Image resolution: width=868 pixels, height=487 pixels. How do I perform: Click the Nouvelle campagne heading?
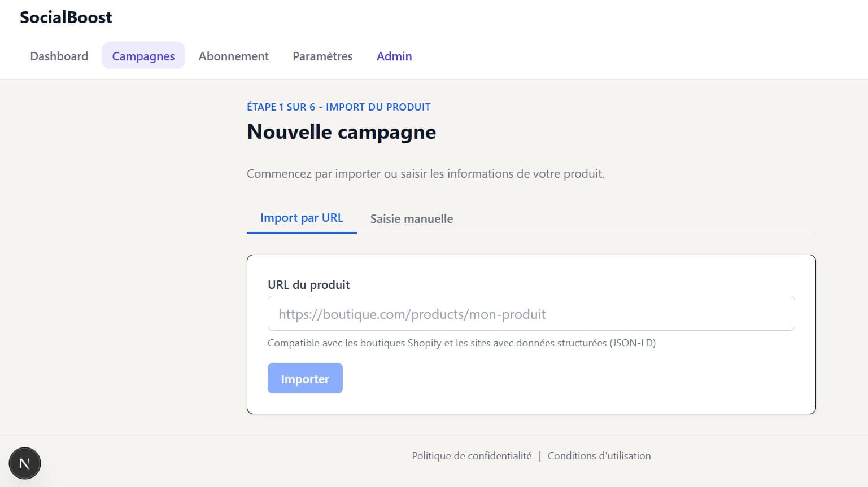point(341,131)
